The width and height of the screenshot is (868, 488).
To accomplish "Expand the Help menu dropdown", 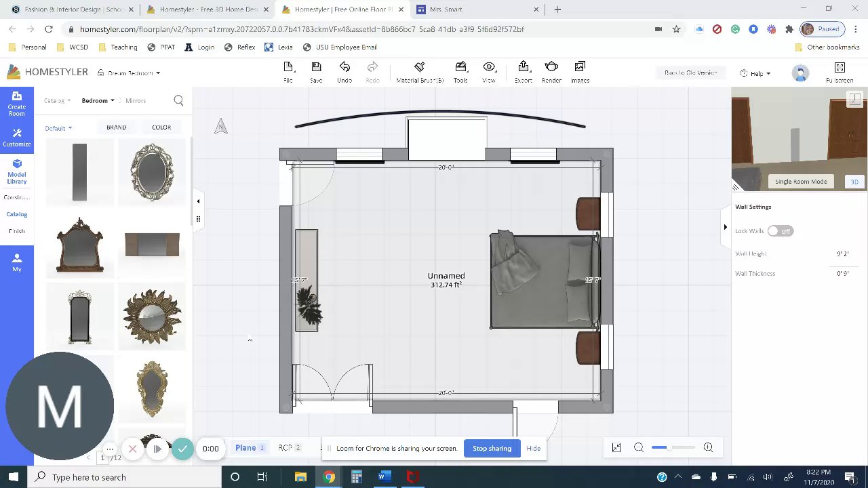I will (755, 73).
